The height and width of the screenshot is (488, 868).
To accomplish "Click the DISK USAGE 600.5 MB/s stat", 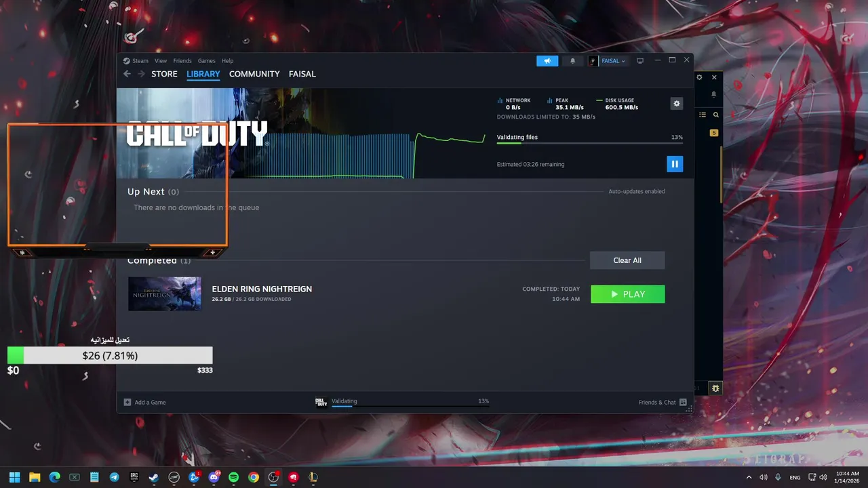I will [618, 104].
